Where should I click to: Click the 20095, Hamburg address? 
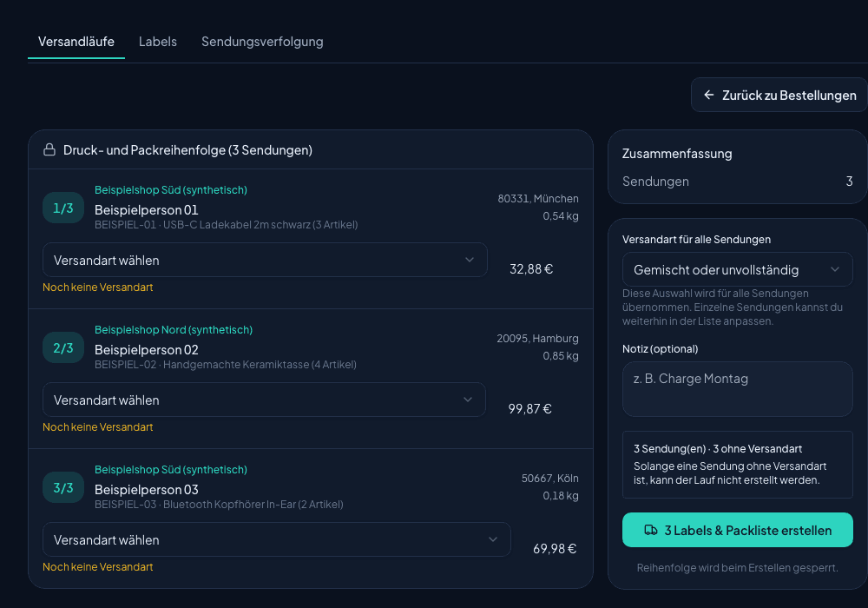[537, 339]
